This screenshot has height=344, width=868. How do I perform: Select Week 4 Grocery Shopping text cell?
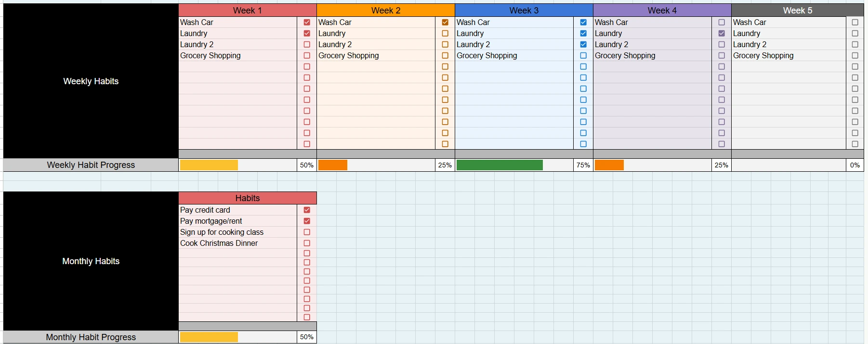652,55
